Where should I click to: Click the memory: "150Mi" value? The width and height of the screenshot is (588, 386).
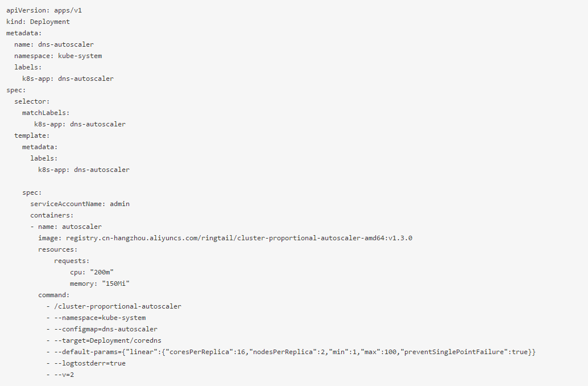pos(110,284)
